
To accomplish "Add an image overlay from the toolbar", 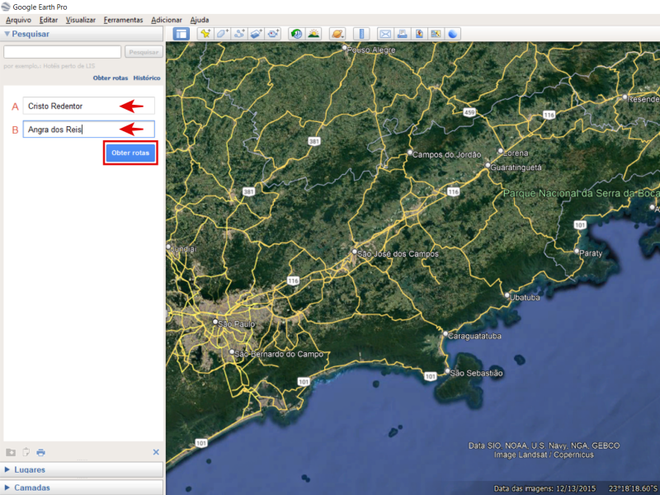I will 256,34.
